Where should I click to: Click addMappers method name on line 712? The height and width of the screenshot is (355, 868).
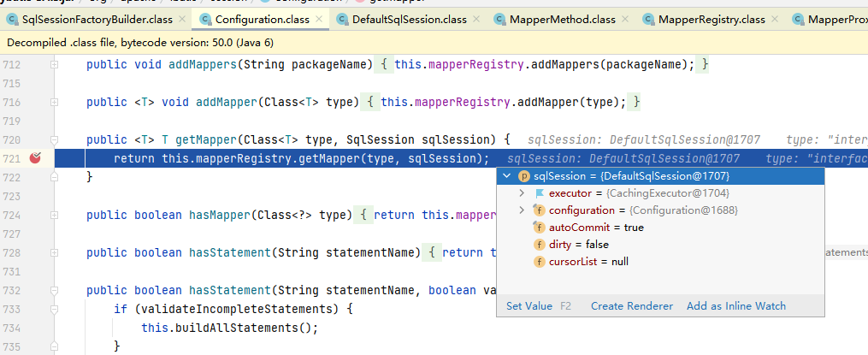[x=203, y=65]
